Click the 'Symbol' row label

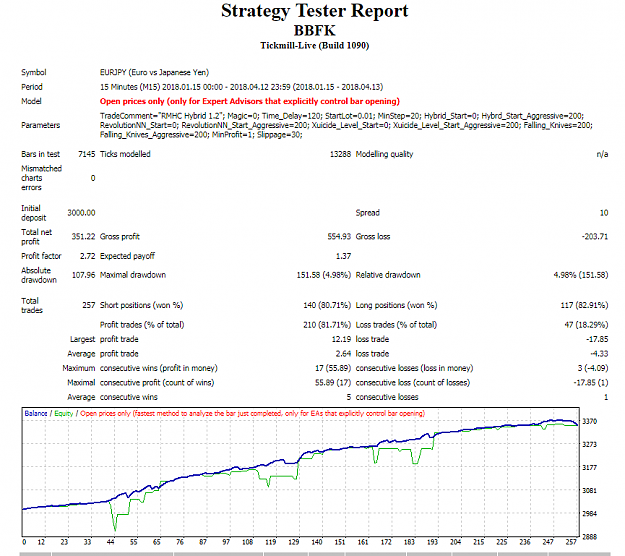click(x=33, y=72)
